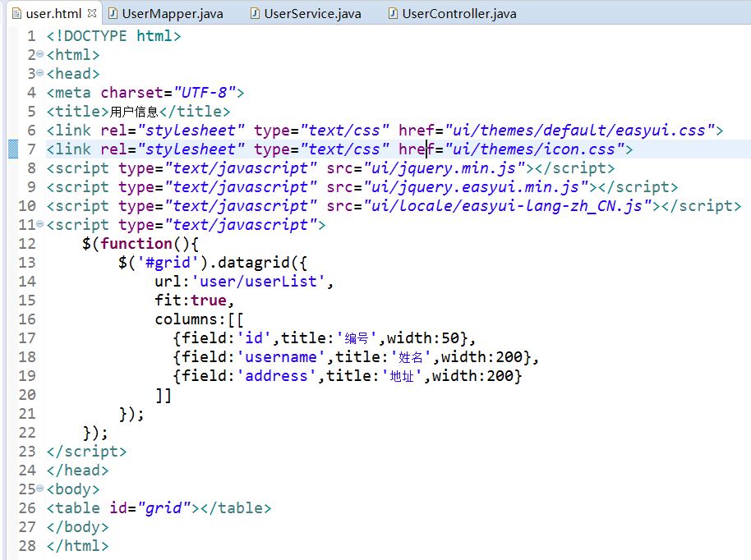Click the closing </body> tag
751x560 pixels.
point(77,527)
